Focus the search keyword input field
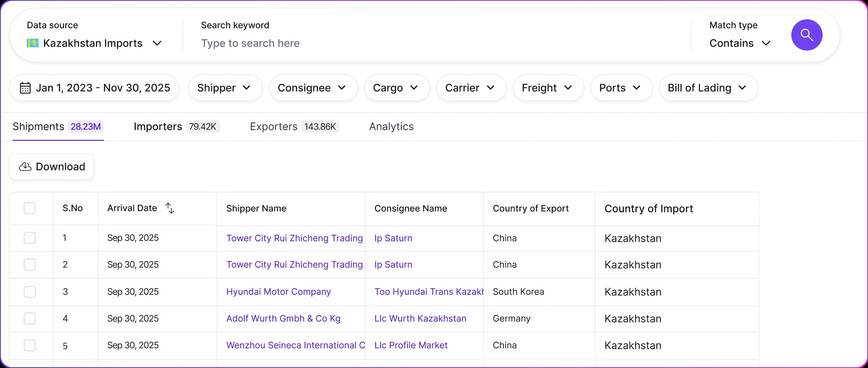 [x=438, y=43]
